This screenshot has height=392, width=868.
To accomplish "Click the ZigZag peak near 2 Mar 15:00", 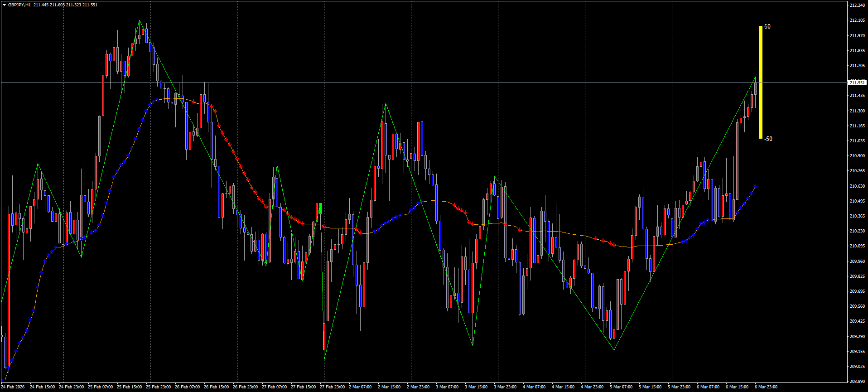I will tap(386, 104).
